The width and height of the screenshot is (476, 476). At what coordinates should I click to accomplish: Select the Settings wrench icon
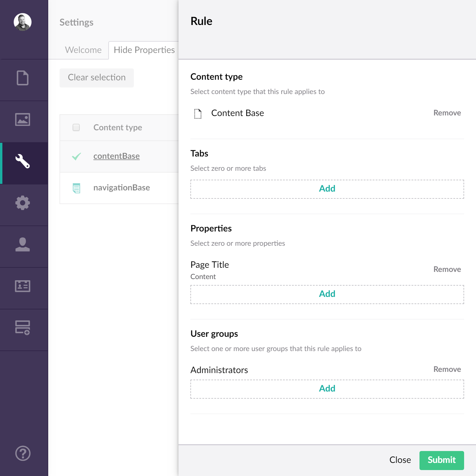(x=23, y=161)
